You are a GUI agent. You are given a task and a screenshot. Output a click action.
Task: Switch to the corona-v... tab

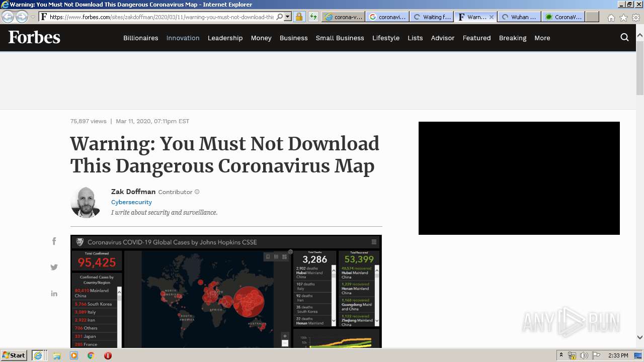343,17
